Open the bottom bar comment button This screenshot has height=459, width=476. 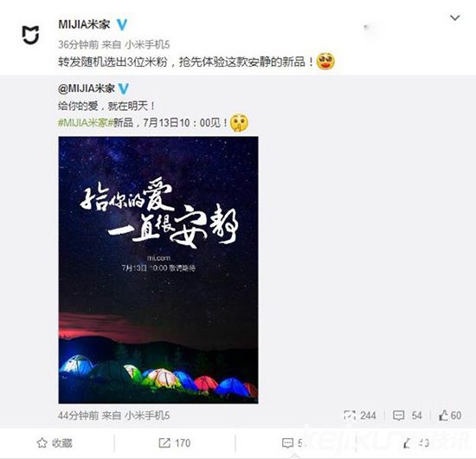pyautogui.click(x=292, y=443)
